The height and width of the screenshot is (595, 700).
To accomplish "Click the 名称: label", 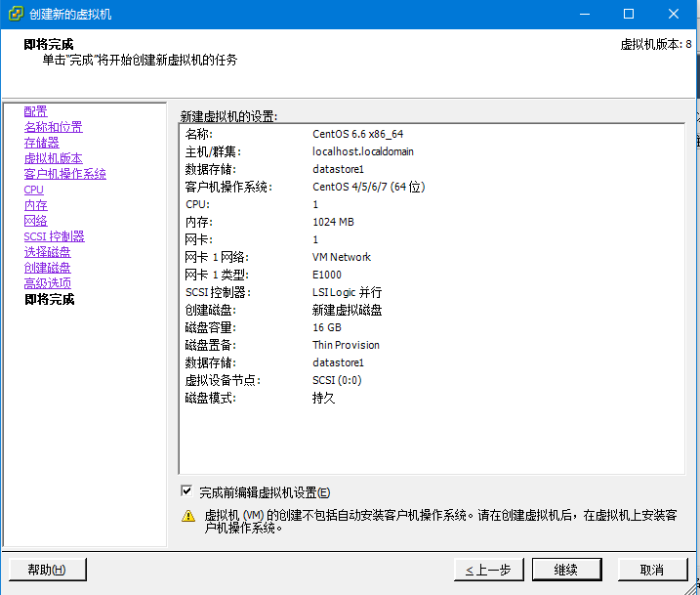I will (199, 134).
